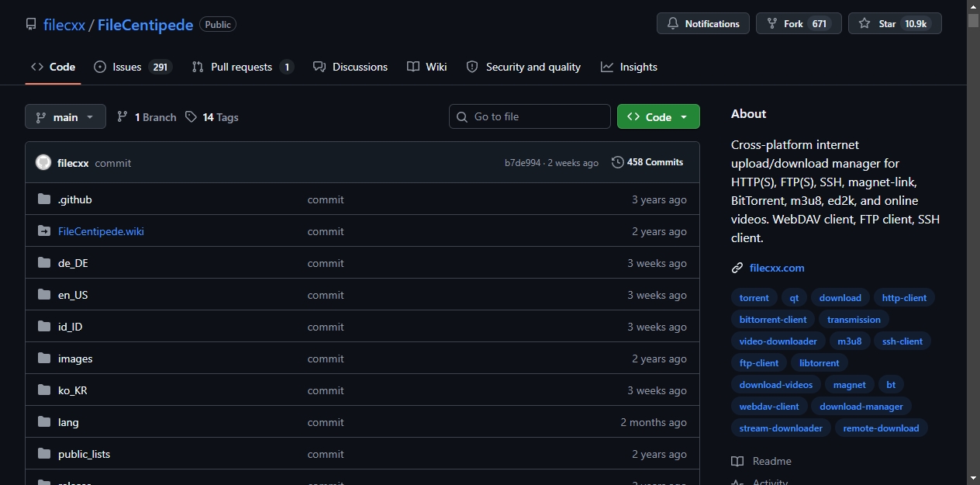Select the remote-download topic tag
Screen dimensions: 980x485
pyautogui.click(x=881, y=428)
